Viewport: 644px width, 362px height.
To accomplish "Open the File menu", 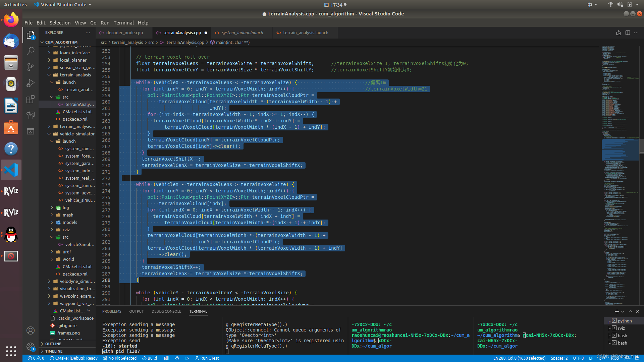I will click(29, 23).
